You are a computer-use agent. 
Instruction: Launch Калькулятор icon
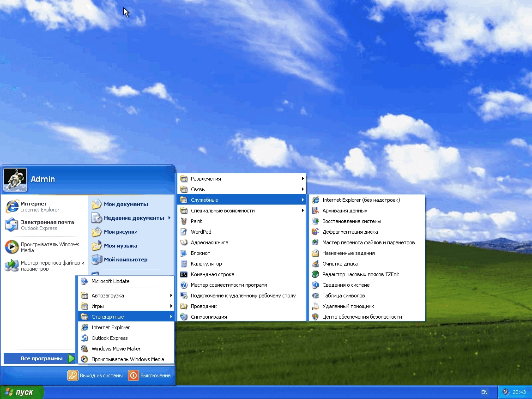pos(183,264)
